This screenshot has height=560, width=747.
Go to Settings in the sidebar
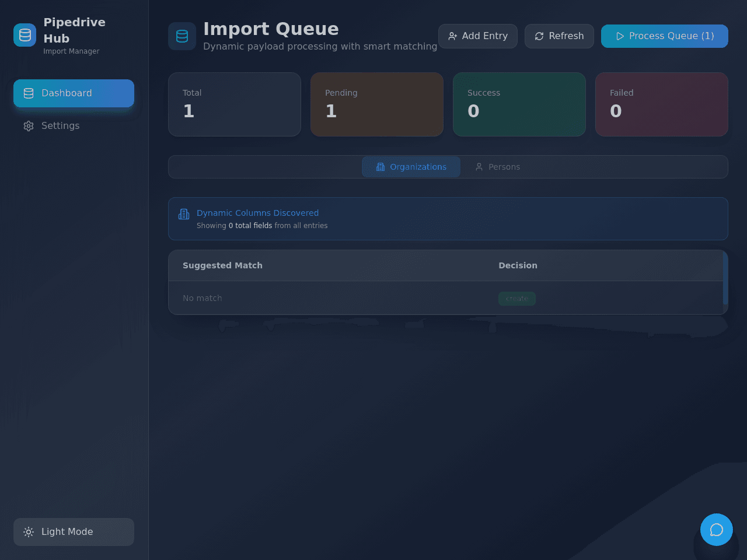[74, 126]
